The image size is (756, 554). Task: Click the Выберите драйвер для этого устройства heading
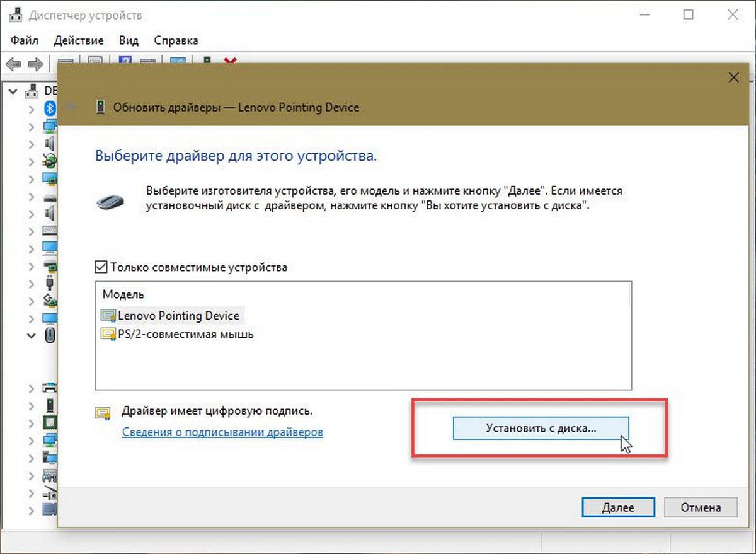tap(236, 156)
